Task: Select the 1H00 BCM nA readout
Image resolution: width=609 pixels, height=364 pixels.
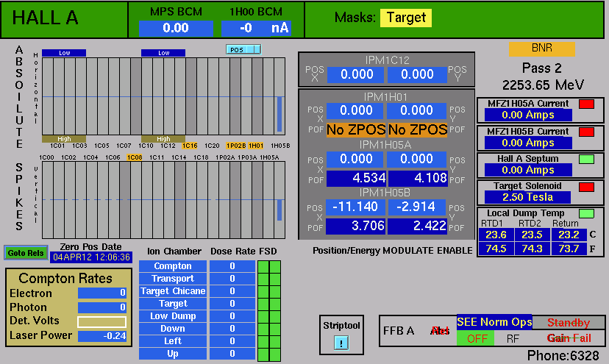Action: [256, 29]
